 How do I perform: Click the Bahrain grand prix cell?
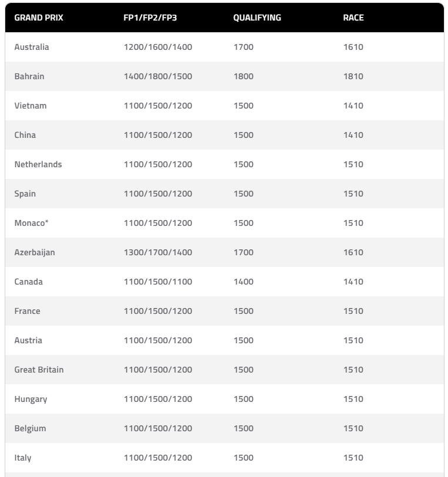(x=29, y=76)
